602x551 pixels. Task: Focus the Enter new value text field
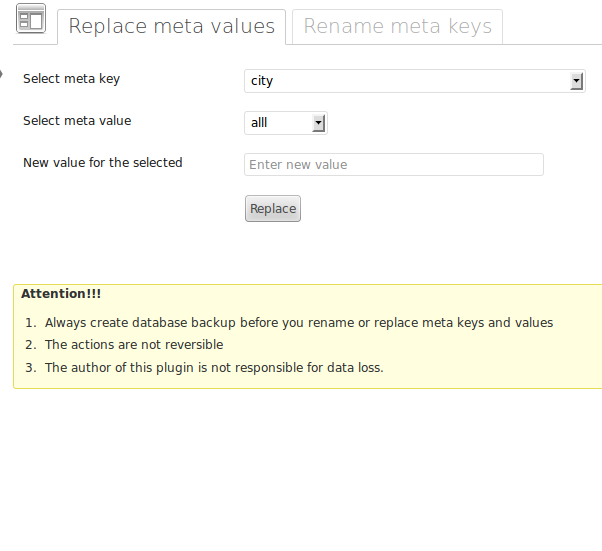[393, 165]
